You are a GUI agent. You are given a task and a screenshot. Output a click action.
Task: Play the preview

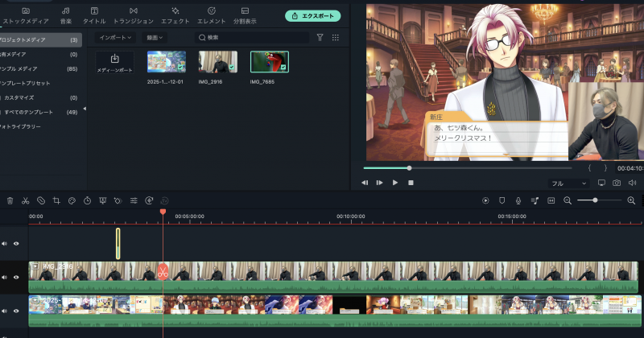395,183
